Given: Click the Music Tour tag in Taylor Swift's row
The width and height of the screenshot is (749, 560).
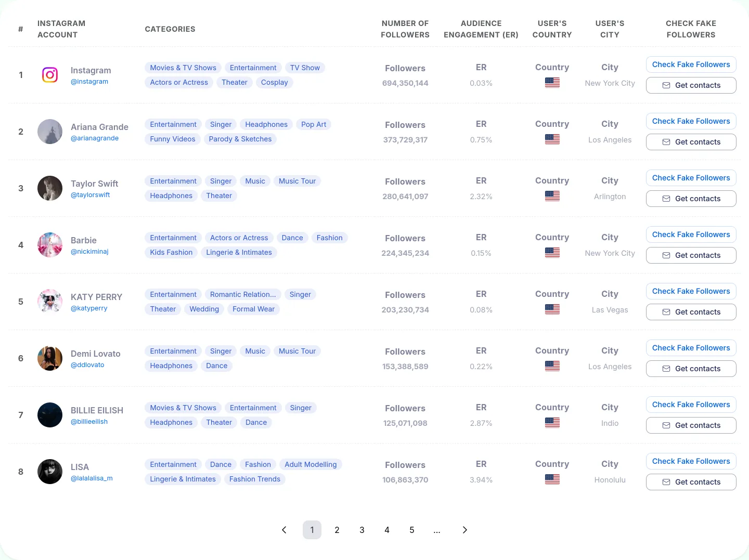Looking at the screenshot, I should tap(298, 181).
